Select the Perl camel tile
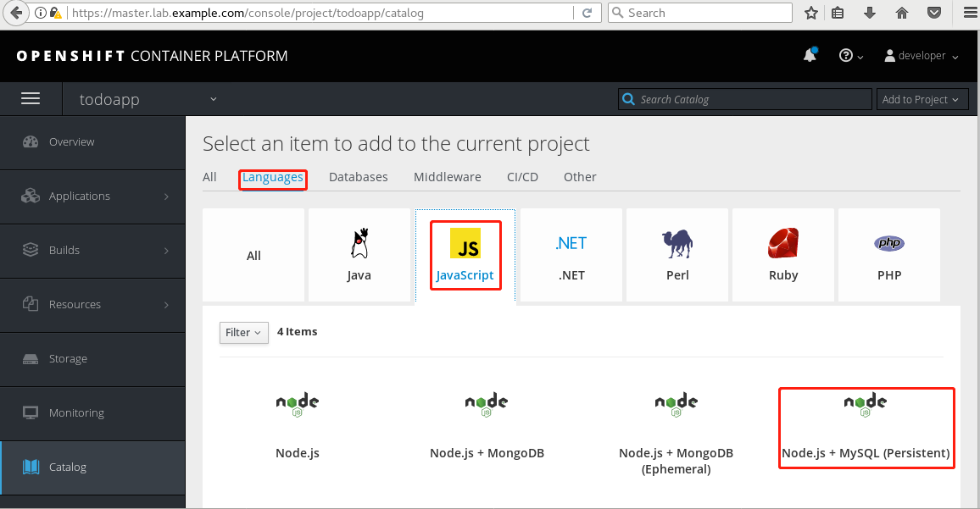The height and width of the screenshot is (509, 980). tap(677, 256)
